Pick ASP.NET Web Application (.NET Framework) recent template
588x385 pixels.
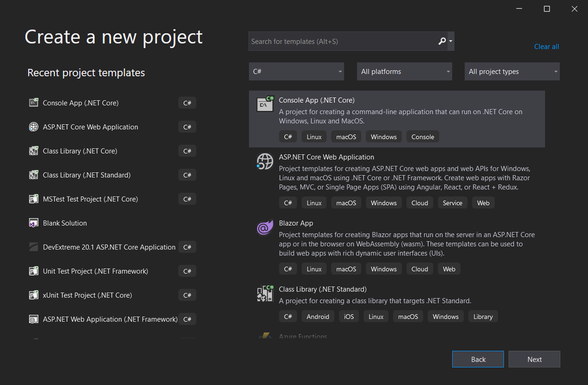pyautogui.click(x=110, y=319)
